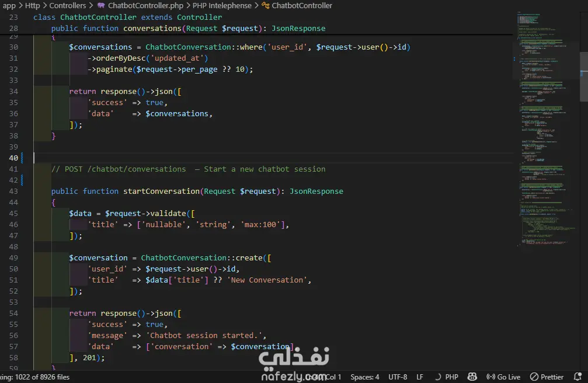Open PHP Intelephense breadcrumb segment
Image resolution: width=588 pixels, height=383 pixels.
(222, 6)
